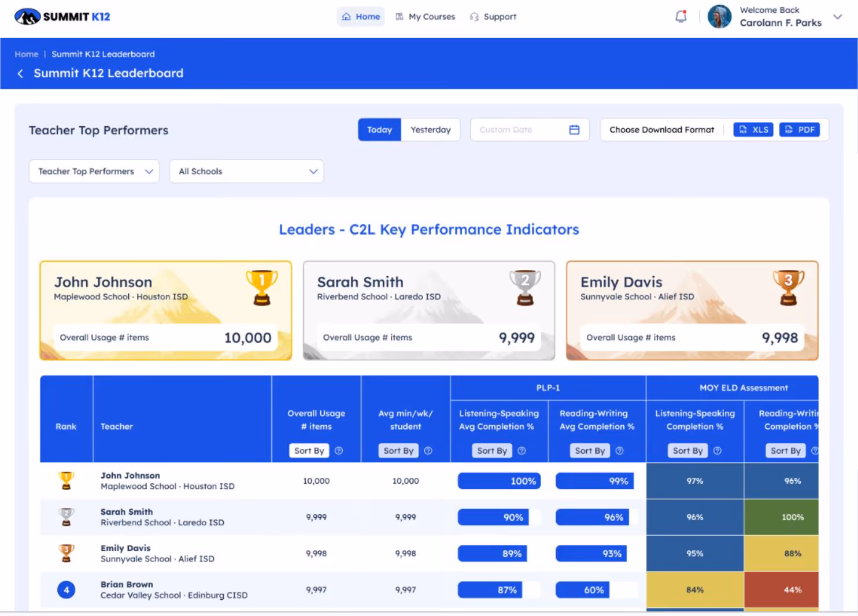The height and width of the screenshot is (616, 858).
Task: Open Support in top navigation
Action: 493,17
